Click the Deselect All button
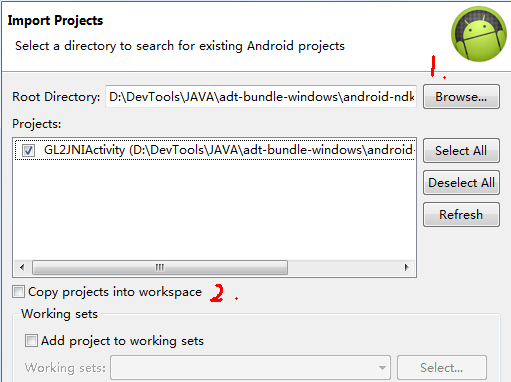This screenshot has height=382, width=511. click(461, 182)
